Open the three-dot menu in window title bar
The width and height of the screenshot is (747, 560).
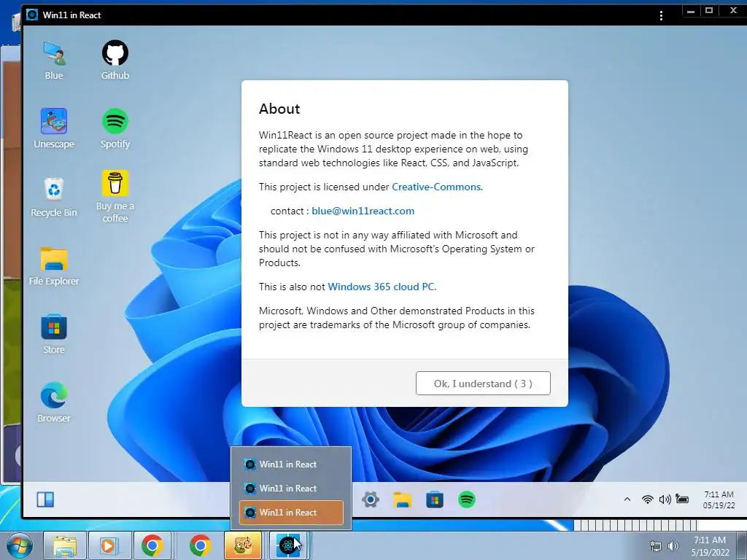[x=661, y=16]
